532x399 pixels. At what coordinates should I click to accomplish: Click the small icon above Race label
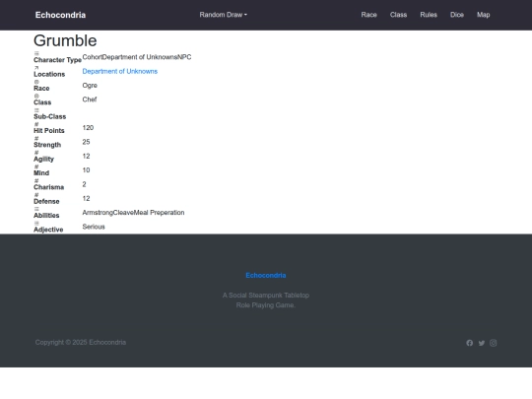(36, 82)
